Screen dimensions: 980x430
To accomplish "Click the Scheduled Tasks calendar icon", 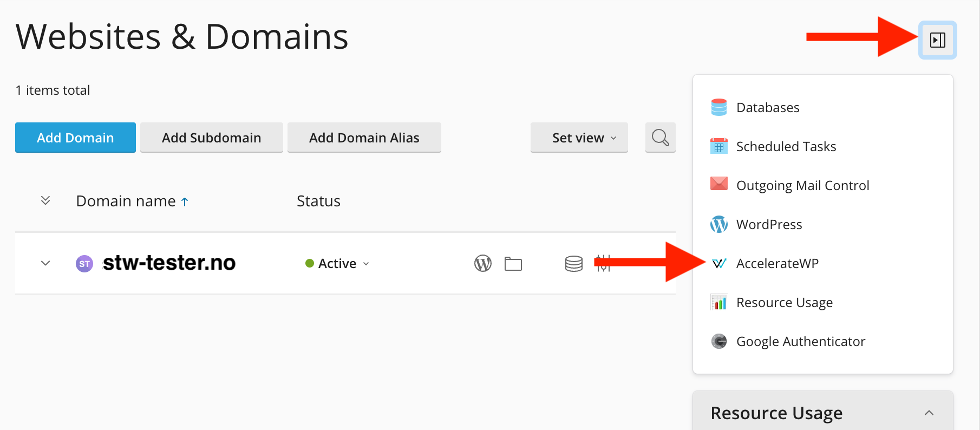I will pyautogui.click(x=718, y=146).
